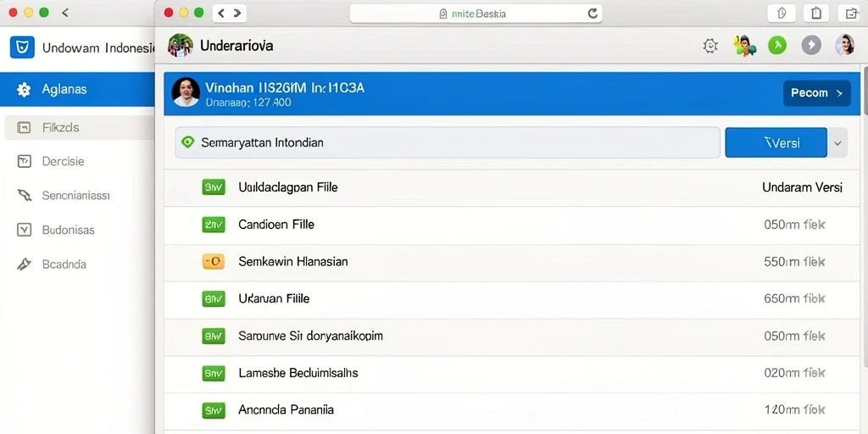The height and width of the screenshot is (434, 868).
Task: Click the 650m value for Ukaruan Fille
Action: pos(794,299)
